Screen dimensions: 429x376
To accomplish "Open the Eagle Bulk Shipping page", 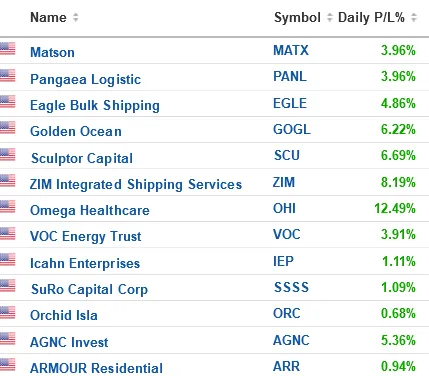I will [95, 106].
